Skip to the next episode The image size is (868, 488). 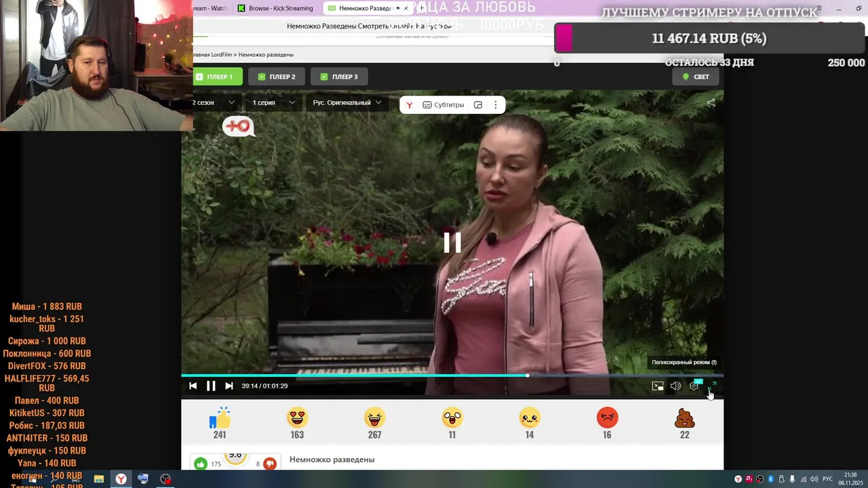[x=229, y=386]
